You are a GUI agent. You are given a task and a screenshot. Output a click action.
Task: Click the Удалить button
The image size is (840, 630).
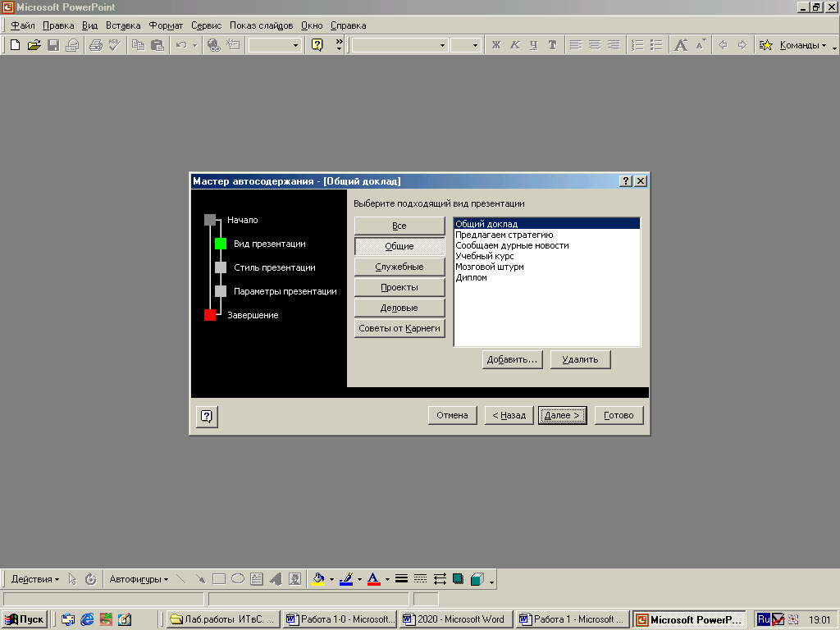pyautogui.click(x=580, y=359)
